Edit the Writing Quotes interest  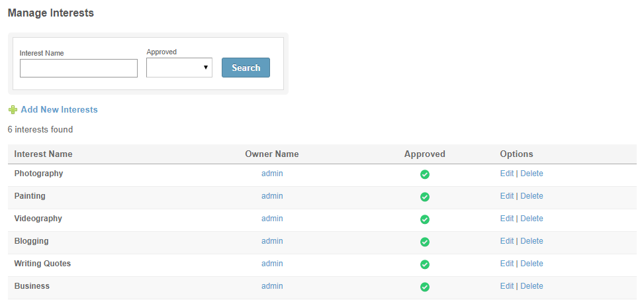[507, 264]
